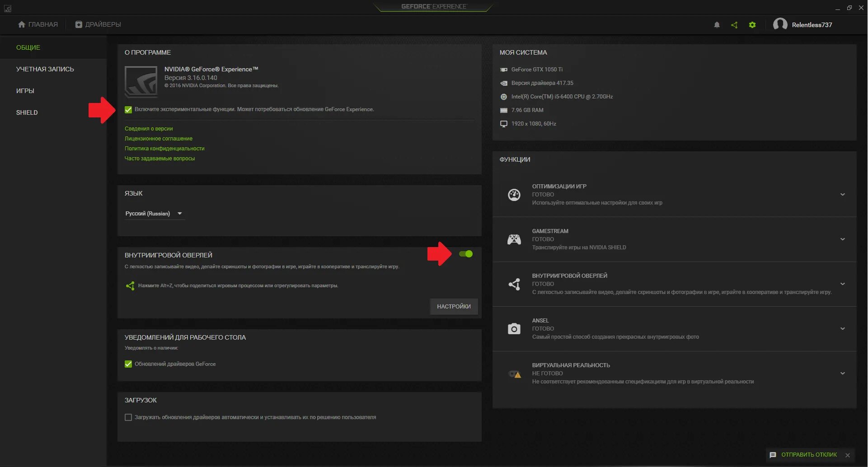
Task: Click the feedback chat icon
Action: (773, 455)
